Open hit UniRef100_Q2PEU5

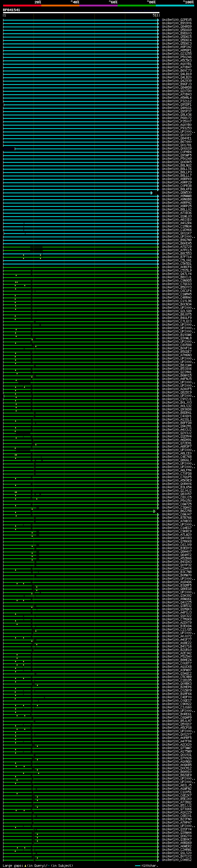click(x=177, y=20)
